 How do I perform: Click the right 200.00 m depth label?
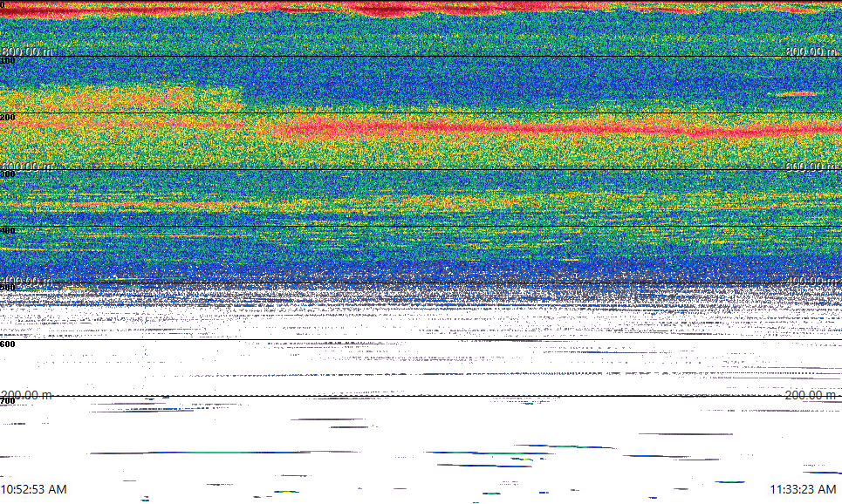pyautogui.click(x=811, y=395)
